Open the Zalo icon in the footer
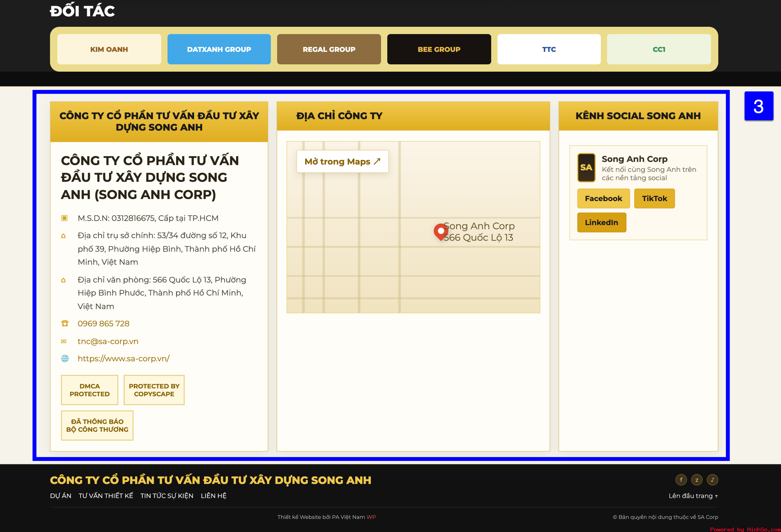The width and height of the screenshot is (781, 532). (x=697, y=480)
